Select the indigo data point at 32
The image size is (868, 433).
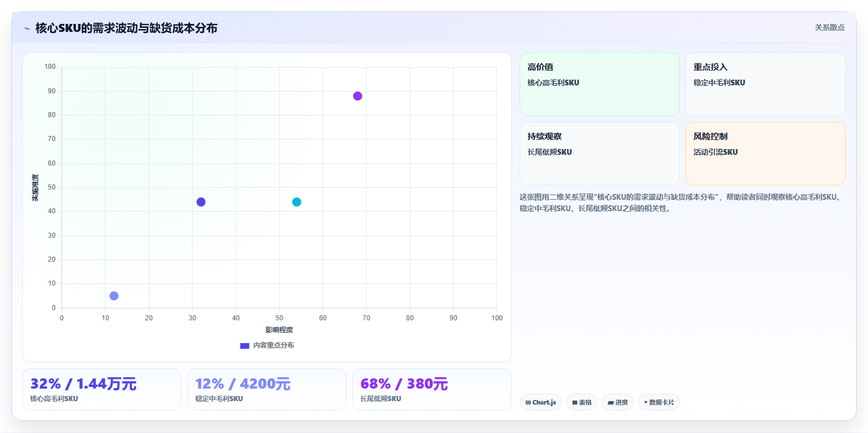pyautogui.click(x=201, y=202)
